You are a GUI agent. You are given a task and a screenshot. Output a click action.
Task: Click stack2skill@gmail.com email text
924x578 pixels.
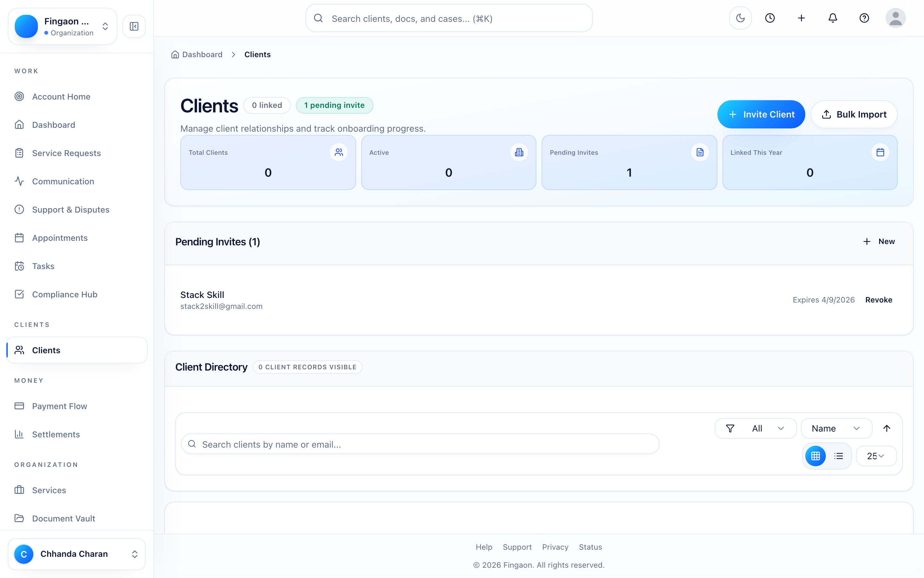pos(221,306)
